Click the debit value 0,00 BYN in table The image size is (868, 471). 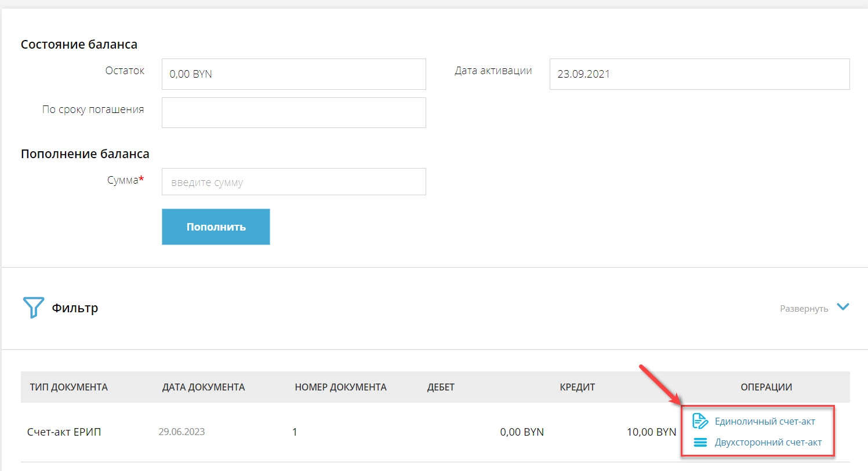tap(522, 432)
